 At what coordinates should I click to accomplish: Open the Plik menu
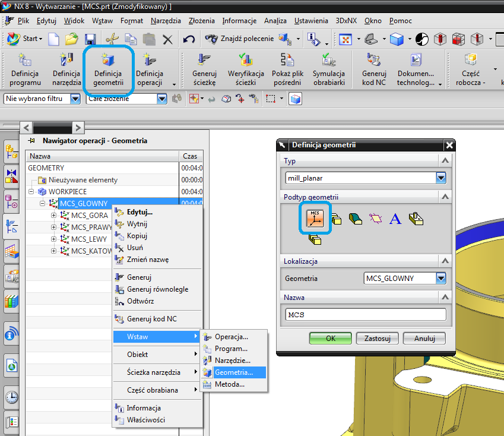pos(23,21)
